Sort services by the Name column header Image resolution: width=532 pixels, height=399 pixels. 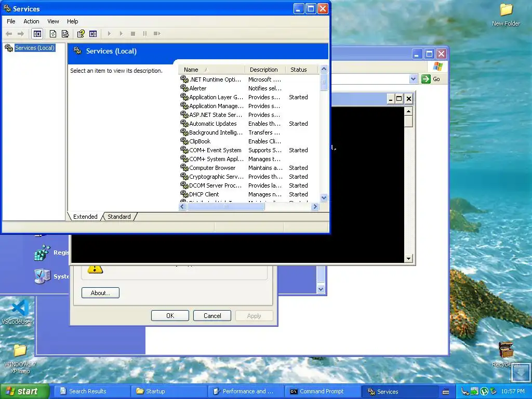211,70
